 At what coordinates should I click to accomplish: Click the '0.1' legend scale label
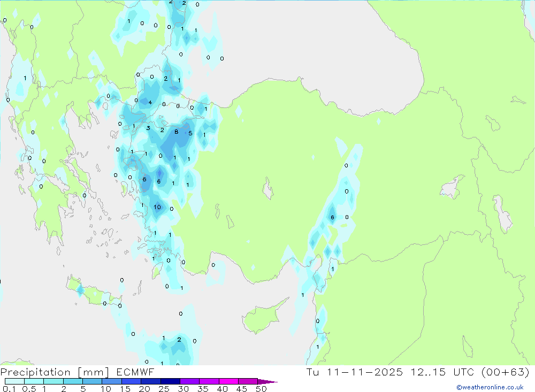9,389
